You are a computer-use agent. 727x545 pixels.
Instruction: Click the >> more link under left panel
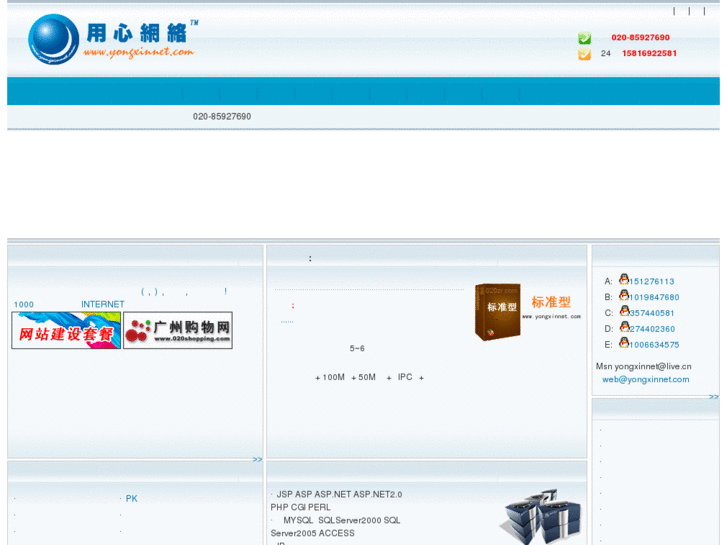(257, 459)
